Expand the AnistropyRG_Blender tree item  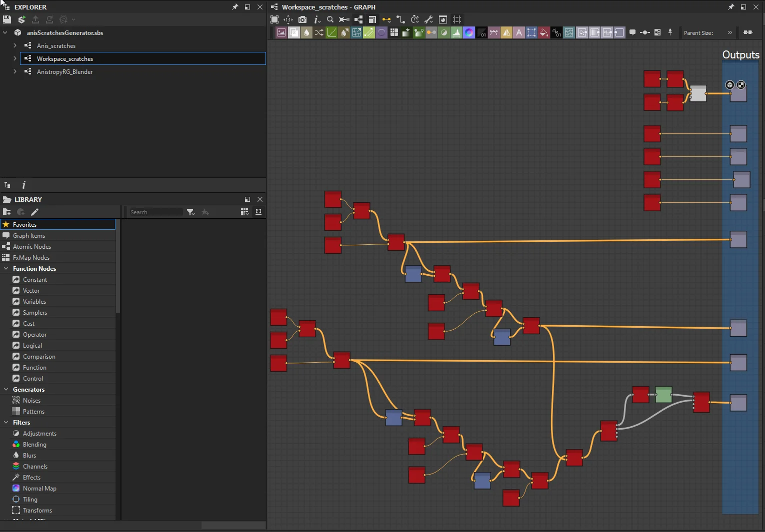[x=14, y=71]
